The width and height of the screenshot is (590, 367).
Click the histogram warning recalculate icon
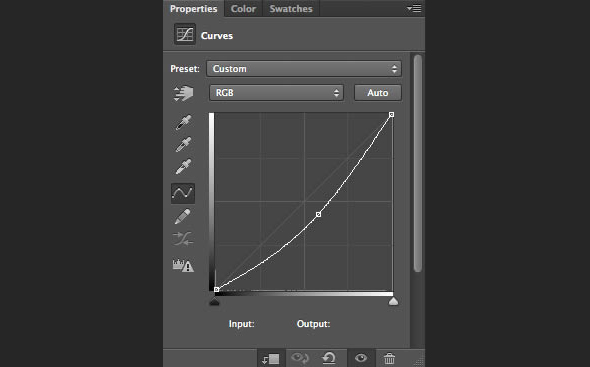point(183,265)
